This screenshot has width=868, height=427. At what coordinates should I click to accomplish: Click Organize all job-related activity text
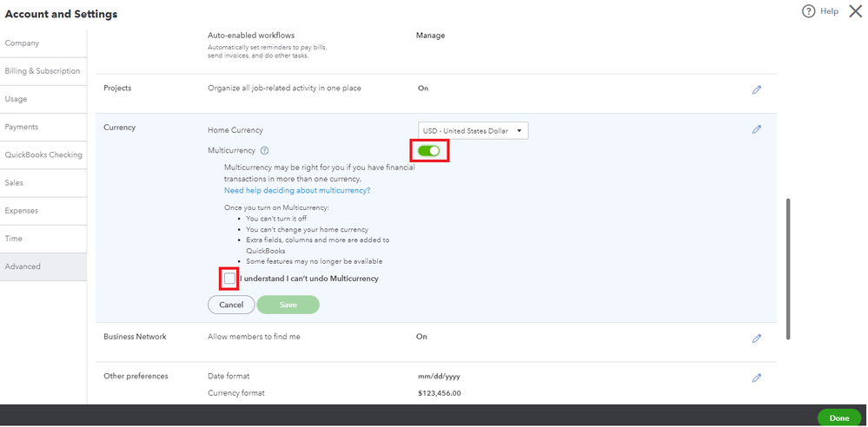pyautogui.click(x=284, y=88)
